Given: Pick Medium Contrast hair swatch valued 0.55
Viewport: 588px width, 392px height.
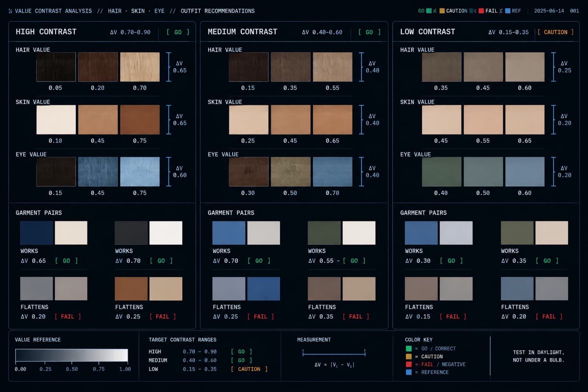Looking at the screenshot, I should pyautogui.click(x=333, y=67).
